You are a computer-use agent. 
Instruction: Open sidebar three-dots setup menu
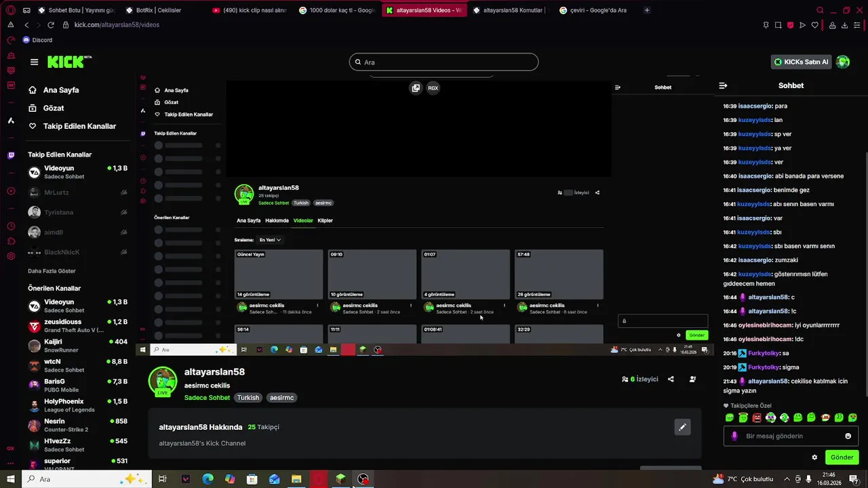(x=11, y=464)
